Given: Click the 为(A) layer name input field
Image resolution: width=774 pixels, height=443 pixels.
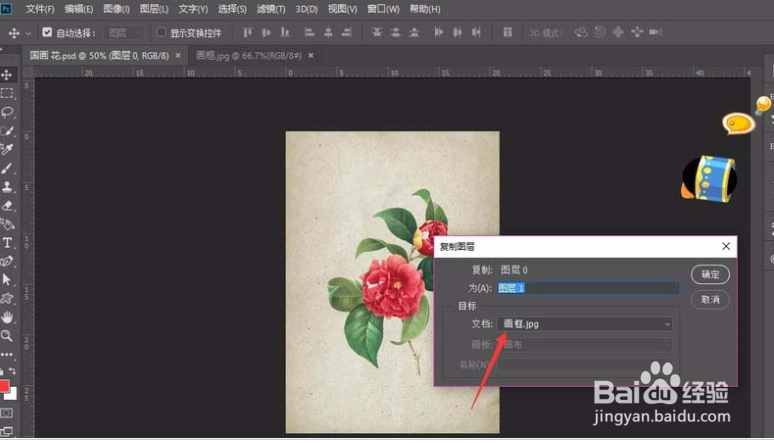Looking at the screenshot, I should (588, 288).
